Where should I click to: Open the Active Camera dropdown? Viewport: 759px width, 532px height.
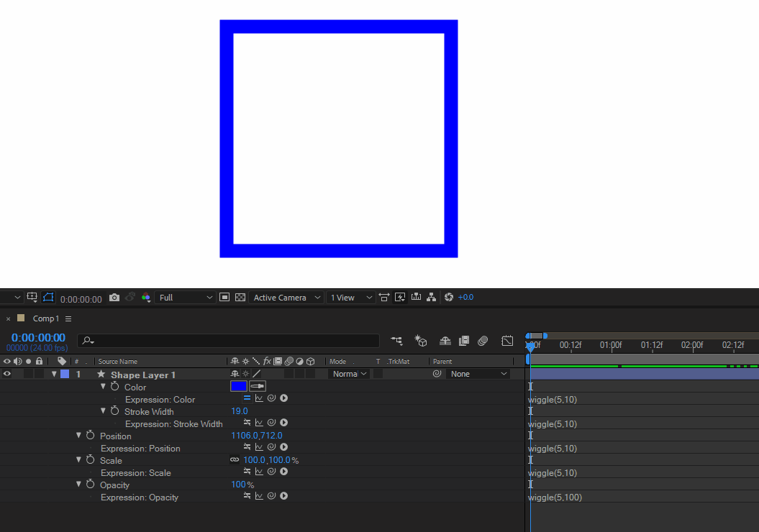286,298
